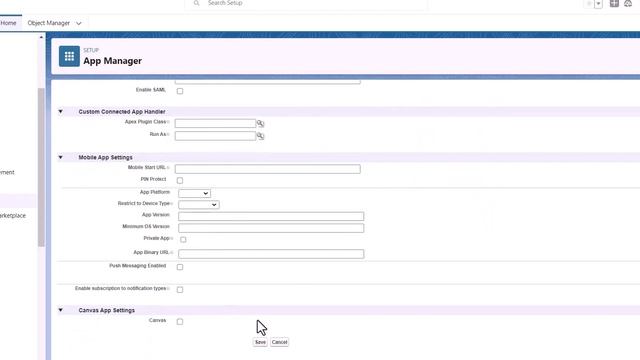Toggle Enable subscription to notification types checkbox
This screenshot has width=640, height=360.
point(180,290)
